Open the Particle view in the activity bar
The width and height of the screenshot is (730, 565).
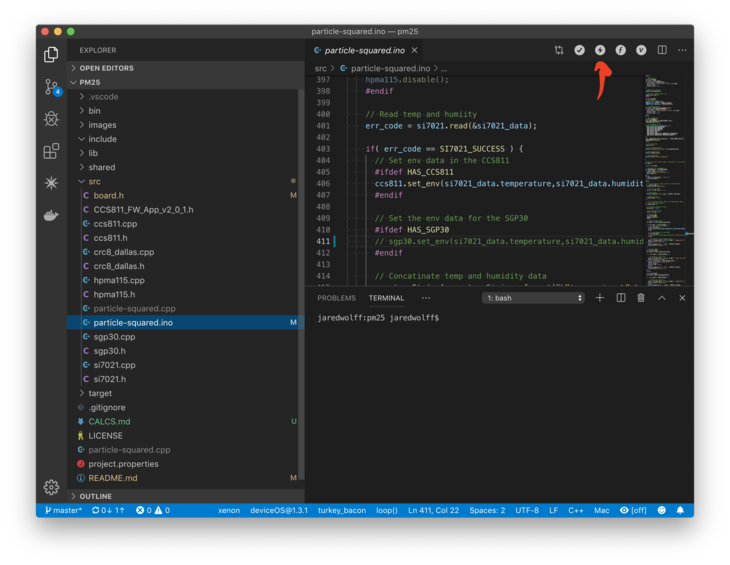pos(52,183)
